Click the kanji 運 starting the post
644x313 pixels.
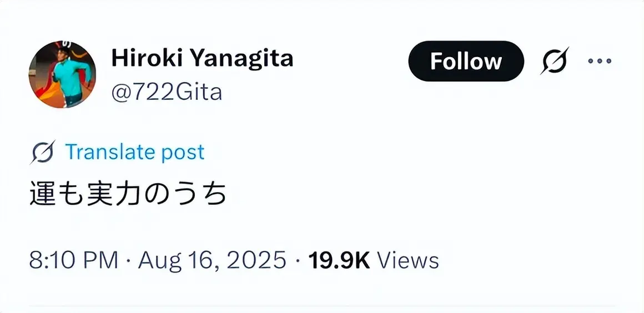coord(43,194)
